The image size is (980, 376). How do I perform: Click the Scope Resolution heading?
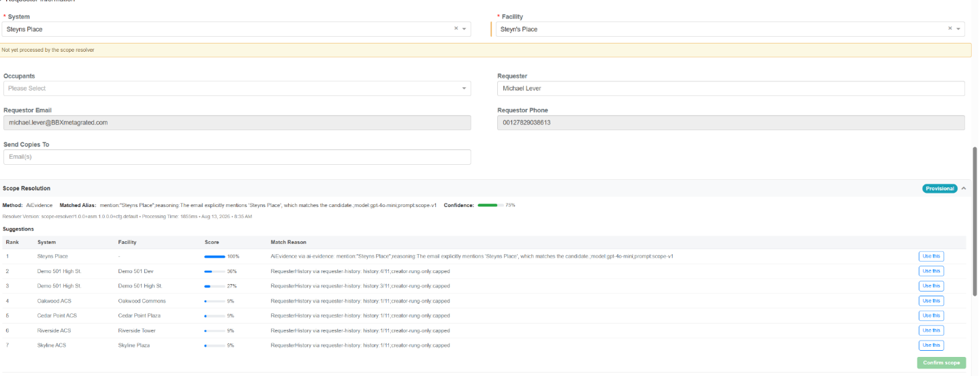(27, 188)
